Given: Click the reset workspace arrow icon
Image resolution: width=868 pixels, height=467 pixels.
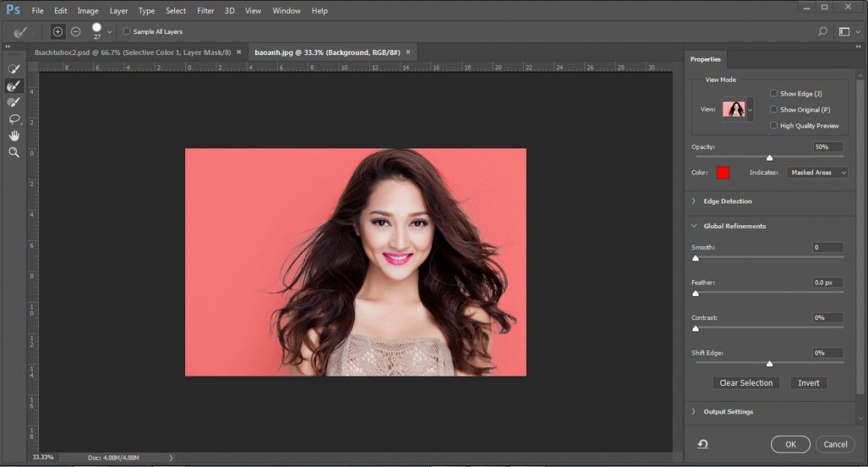Looking at the screenshot, I should coord(702,445).
